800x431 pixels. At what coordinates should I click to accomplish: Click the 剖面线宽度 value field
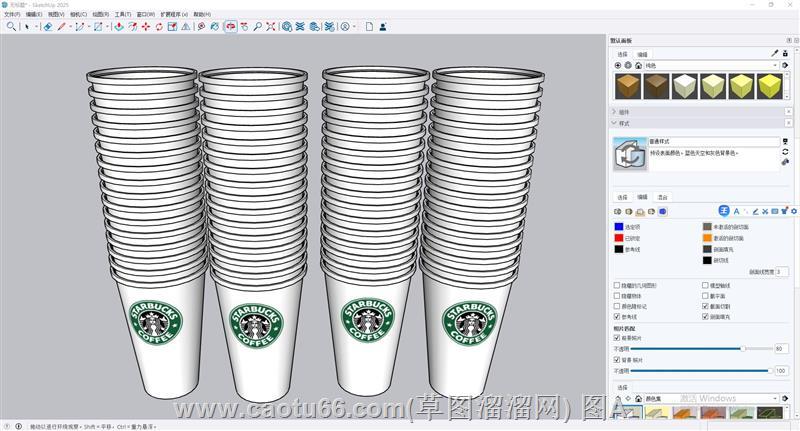(x=782, y=272)
